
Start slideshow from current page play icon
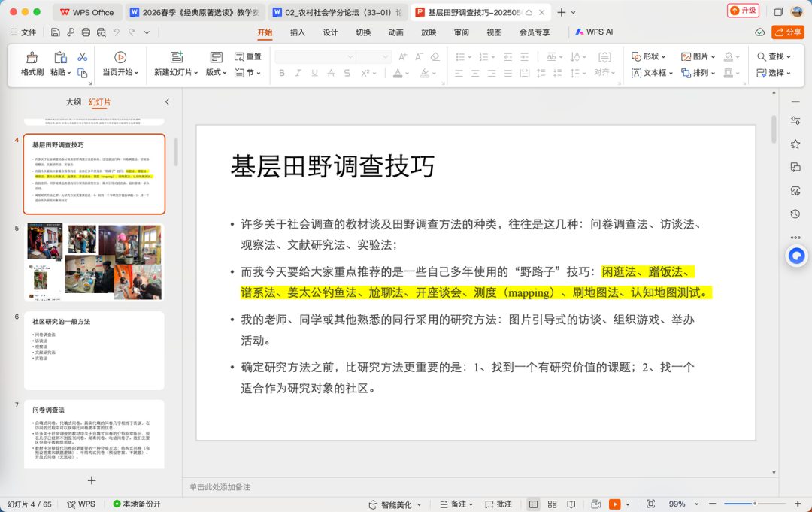tap(120, 57)
